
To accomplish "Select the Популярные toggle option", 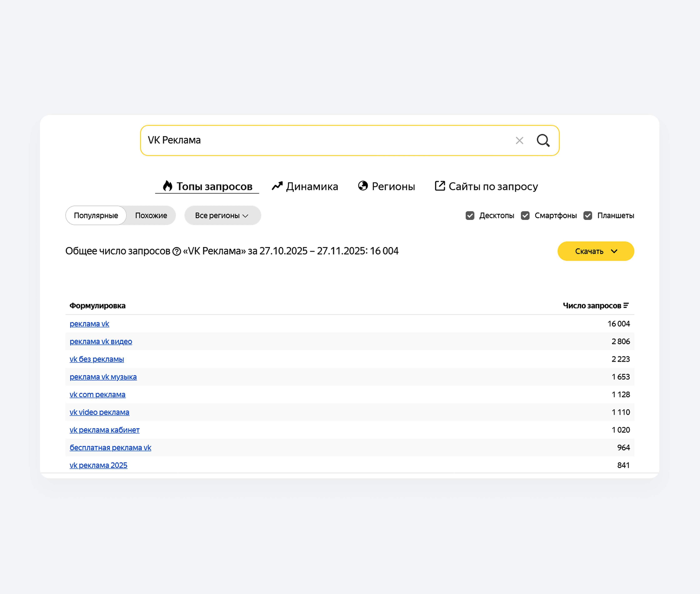I will pos(96,216).
